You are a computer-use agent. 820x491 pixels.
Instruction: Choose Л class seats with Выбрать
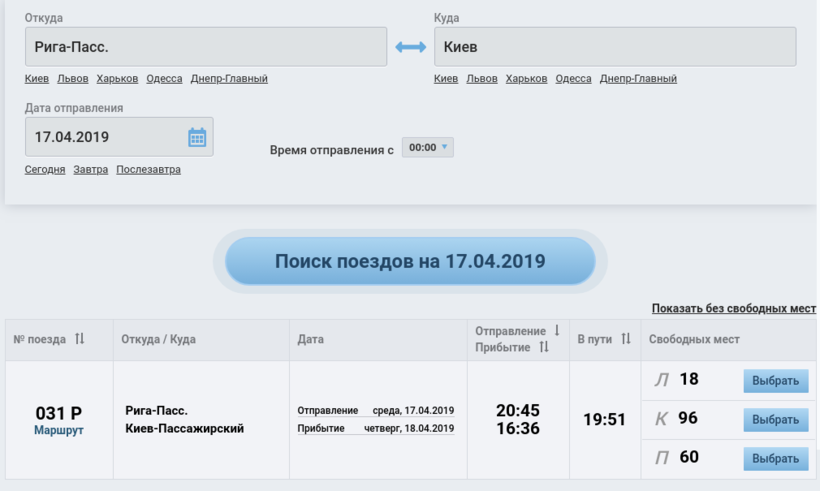click(x=775, y=381)
